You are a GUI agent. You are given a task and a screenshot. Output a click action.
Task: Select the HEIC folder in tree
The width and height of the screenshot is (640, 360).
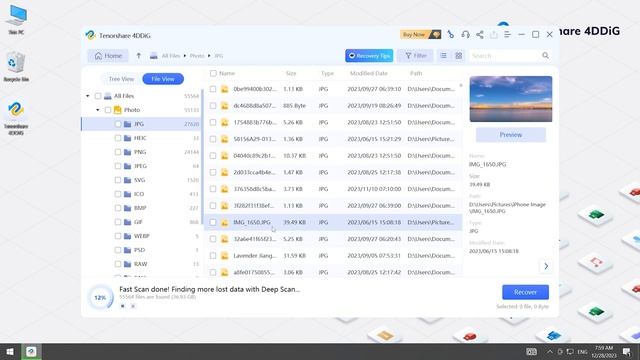pos(140,138)
